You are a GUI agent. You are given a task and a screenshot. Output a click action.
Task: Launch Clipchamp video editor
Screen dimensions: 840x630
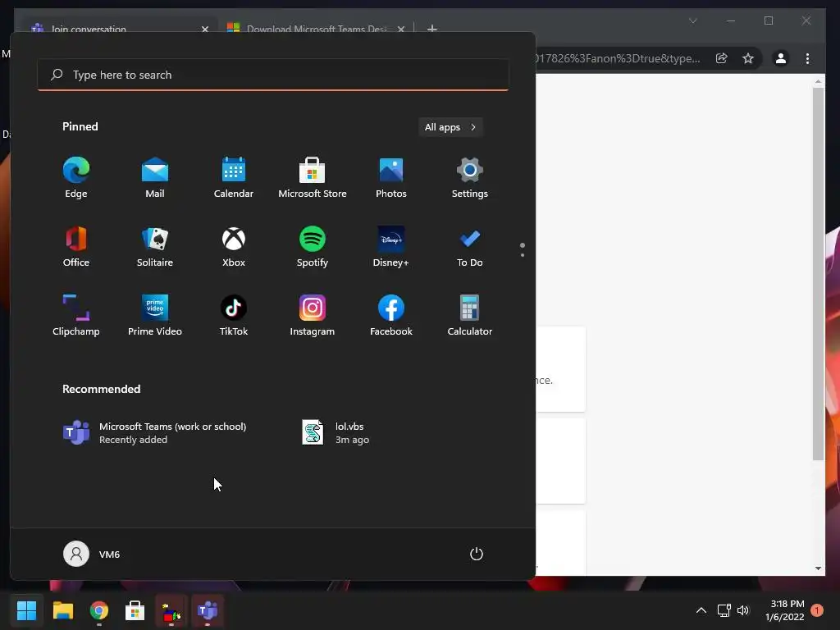coord(76,316)
